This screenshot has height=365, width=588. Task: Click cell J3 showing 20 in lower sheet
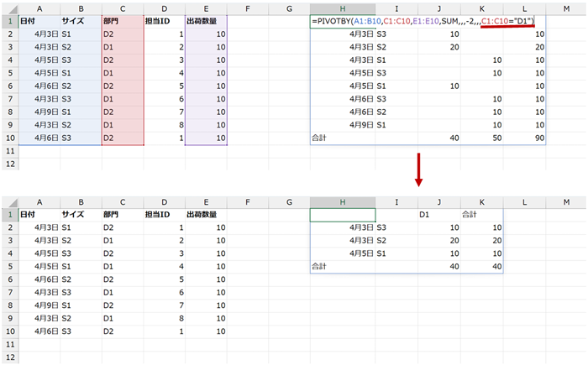(x=439, y=241)
